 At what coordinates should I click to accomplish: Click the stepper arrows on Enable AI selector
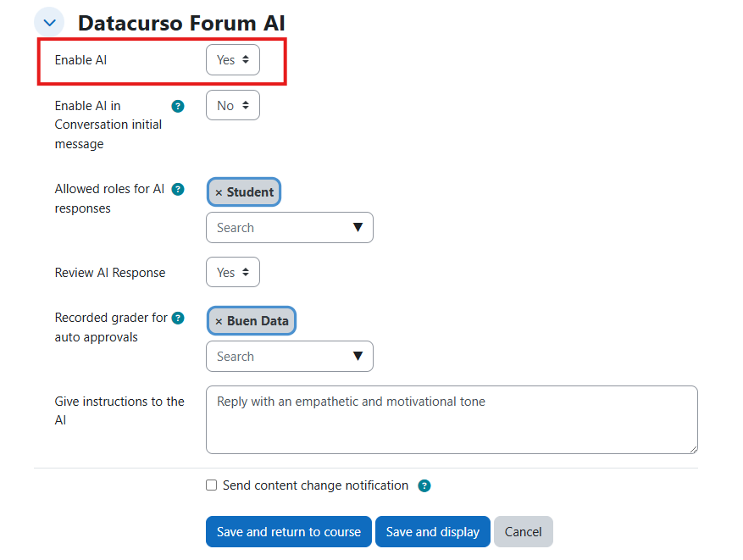tap(247, 60)
